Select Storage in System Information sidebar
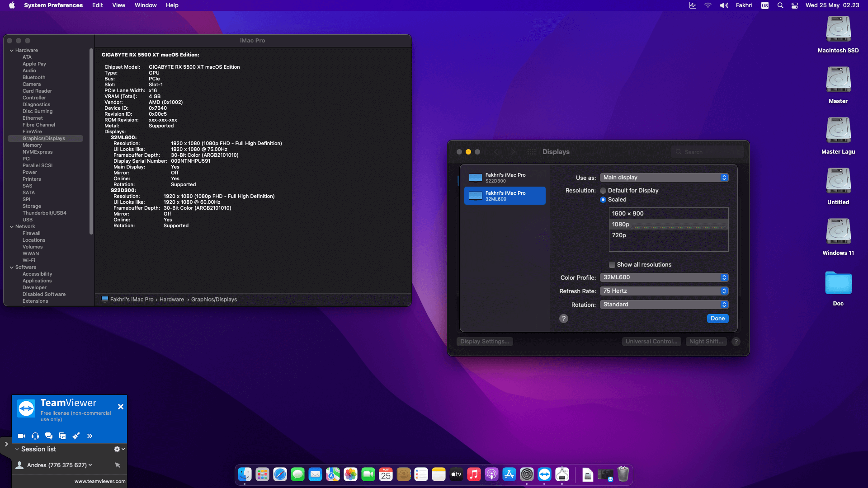868x488 pixels. [32, 206]
